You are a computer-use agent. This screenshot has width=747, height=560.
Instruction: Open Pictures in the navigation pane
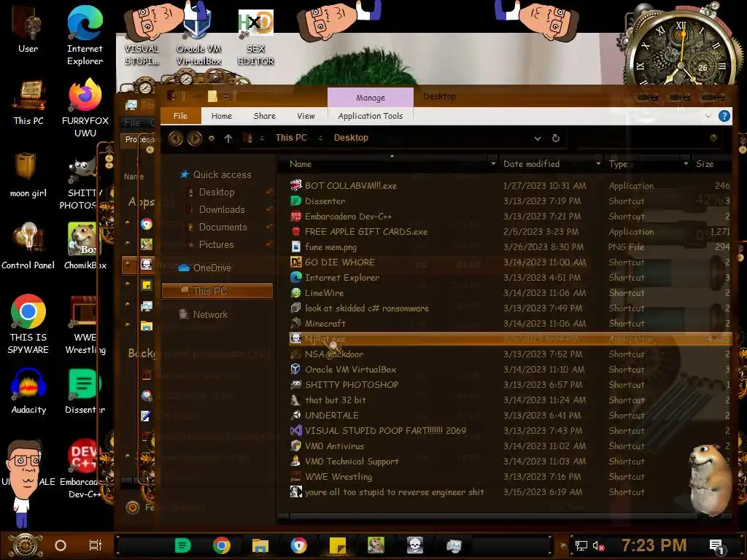tap(216, 244)
